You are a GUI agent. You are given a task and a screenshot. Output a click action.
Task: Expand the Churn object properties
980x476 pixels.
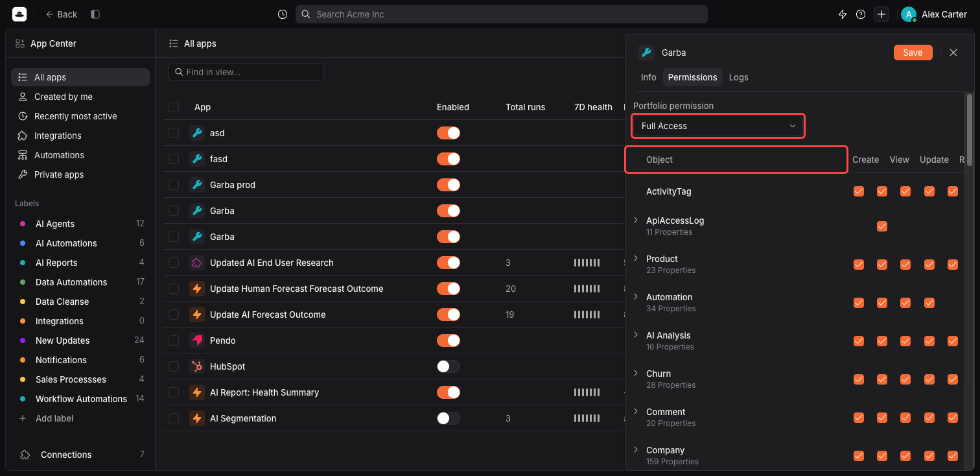(x=636, y=374)
